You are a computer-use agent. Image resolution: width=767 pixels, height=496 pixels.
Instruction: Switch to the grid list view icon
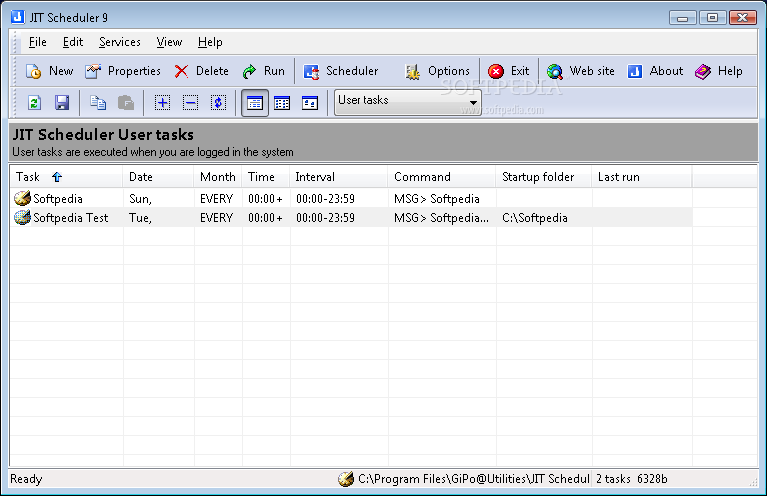[282, 103]
